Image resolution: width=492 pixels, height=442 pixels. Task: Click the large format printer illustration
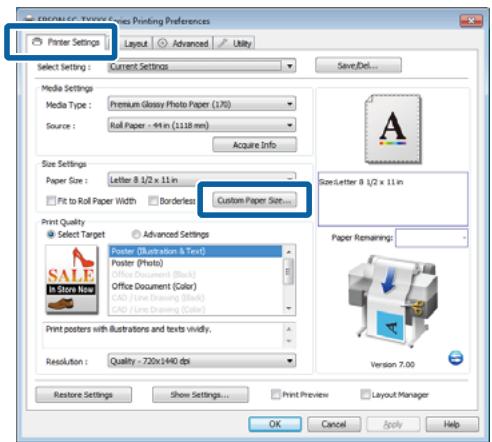point(393,302)
